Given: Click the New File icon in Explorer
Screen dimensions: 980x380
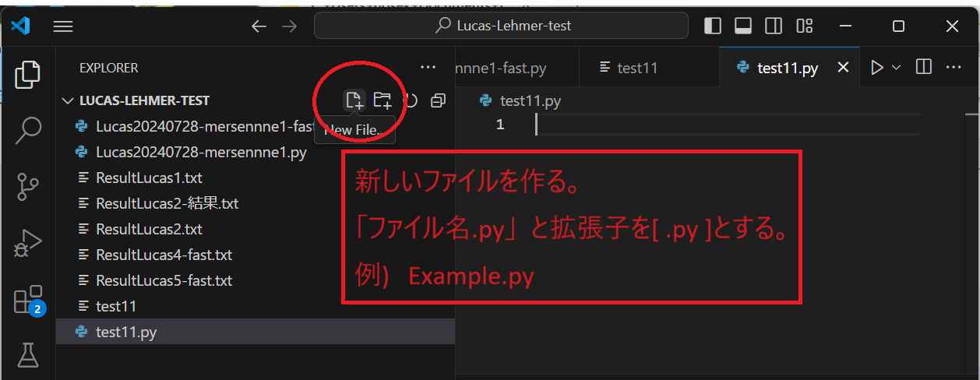Looking at the screenshot, I should [354, 100].
